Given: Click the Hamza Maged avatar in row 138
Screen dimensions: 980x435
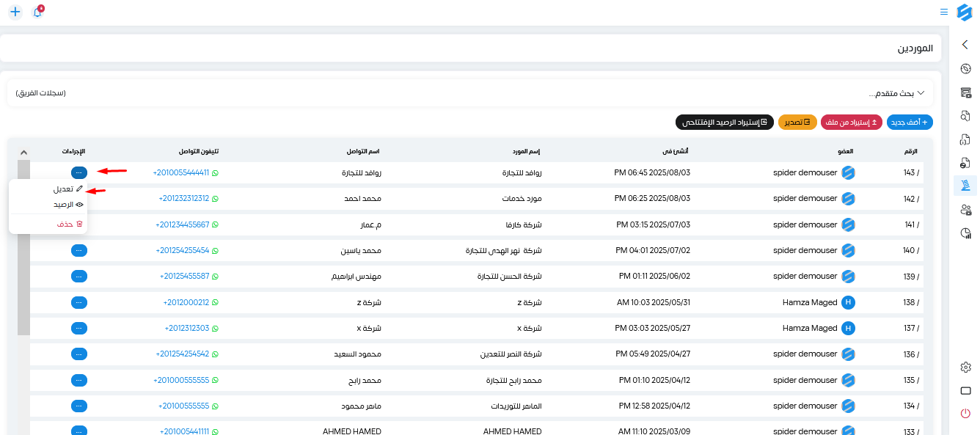Looking at the screenshot, I should click(848, 302).
